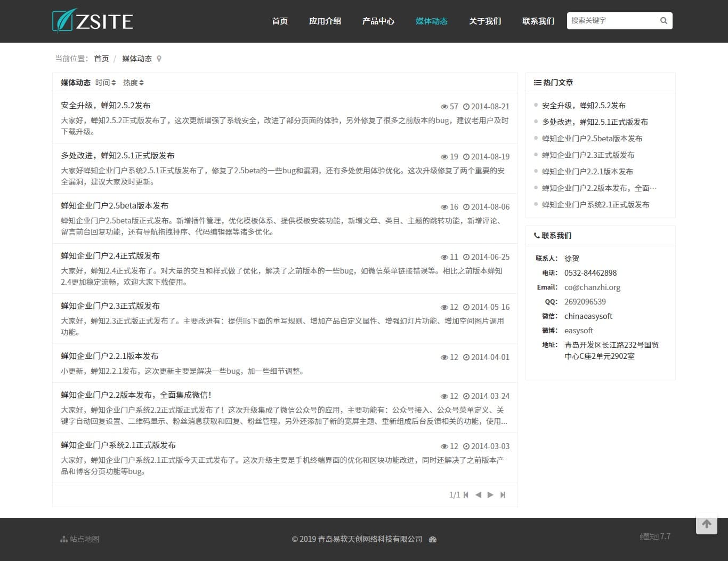Image resolution: width=728 pixels, height=561 pixels.
Task: Open the 媒体动态 nav menu item
Action: [x=432, y=21]
